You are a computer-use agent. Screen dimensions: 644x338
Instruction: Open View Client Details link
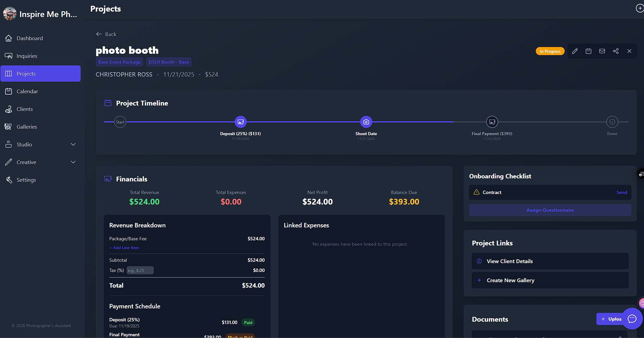click(550, 261)
